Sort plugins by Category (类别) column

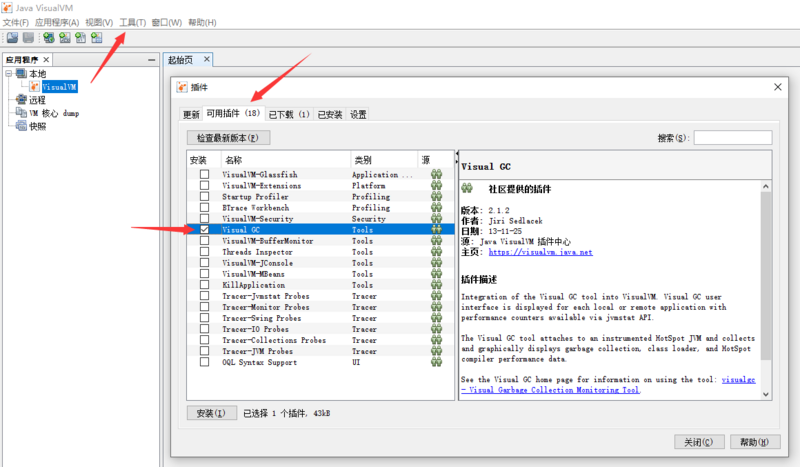(384, 160)
